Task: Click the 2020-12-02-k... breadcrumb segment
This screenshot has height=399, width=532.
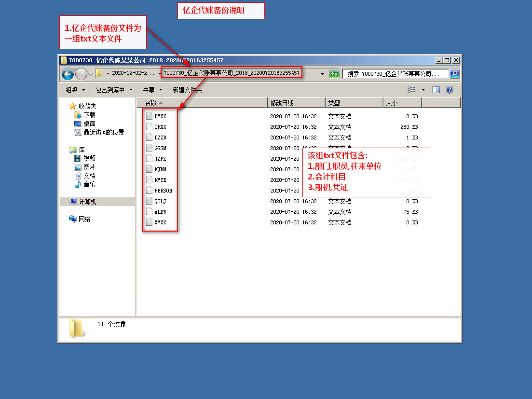Action: pyautogui.click(x=133, y=73)
